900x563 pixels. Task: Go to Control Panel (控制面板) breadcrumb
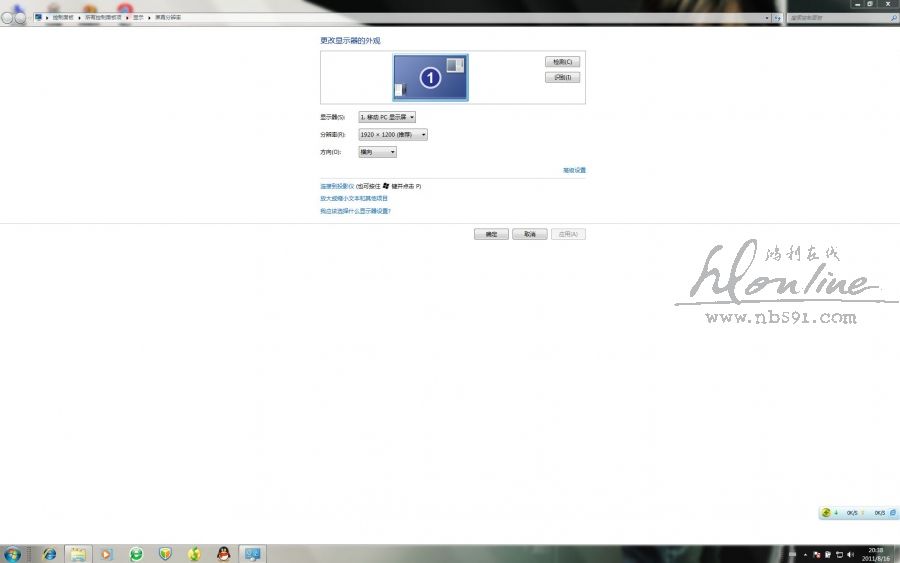click(63, 18)
